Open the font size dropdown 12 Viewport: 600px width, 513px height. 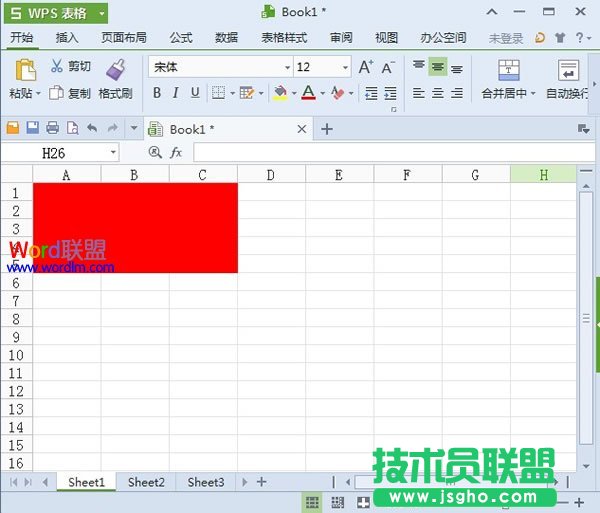coord(345,67)
